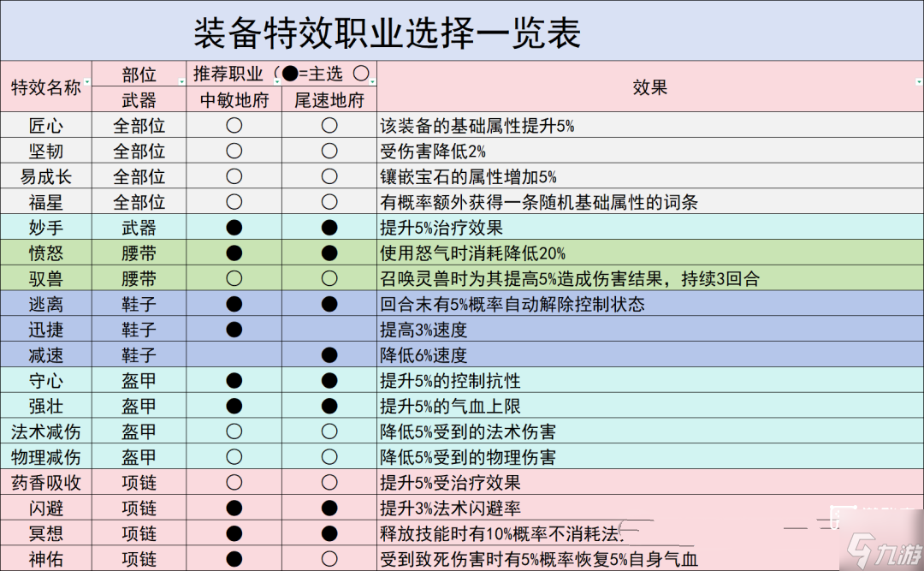The image size is (924, 571).
Task: Select the 坚韧 cell
Action: pyautogui.click(x=46, y=151)
